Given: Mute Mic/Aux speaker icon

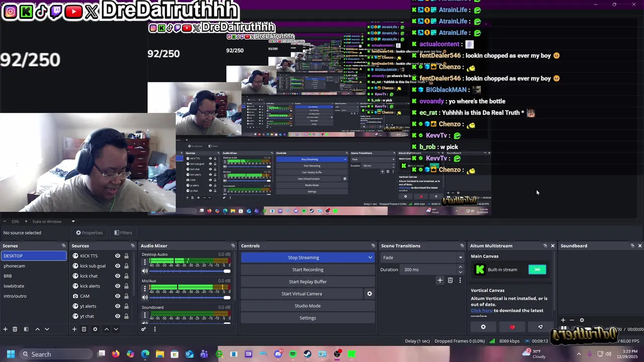Looking at the screenshot, I should click(145, 298).
